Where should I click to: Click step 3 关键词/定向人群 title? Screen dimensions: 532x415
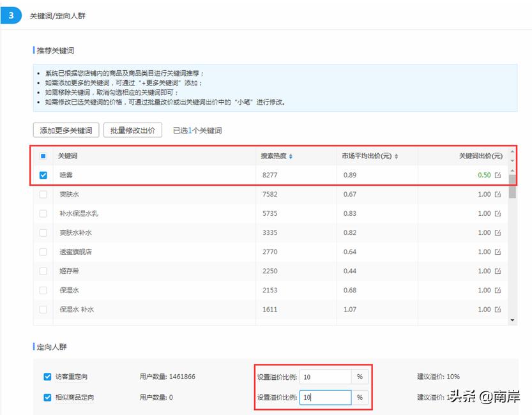tap(57, 16)
